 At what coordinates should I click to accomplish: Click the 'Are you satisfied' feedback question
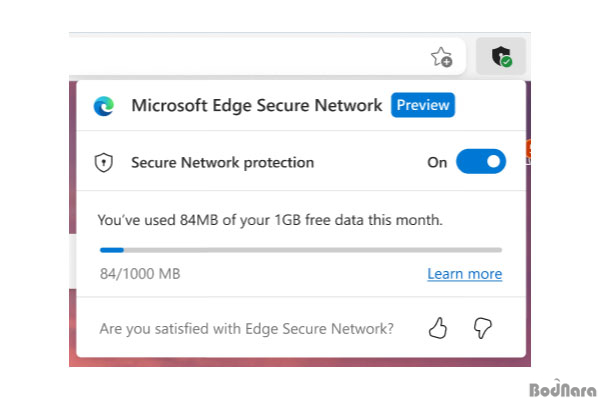click(246, 329)
